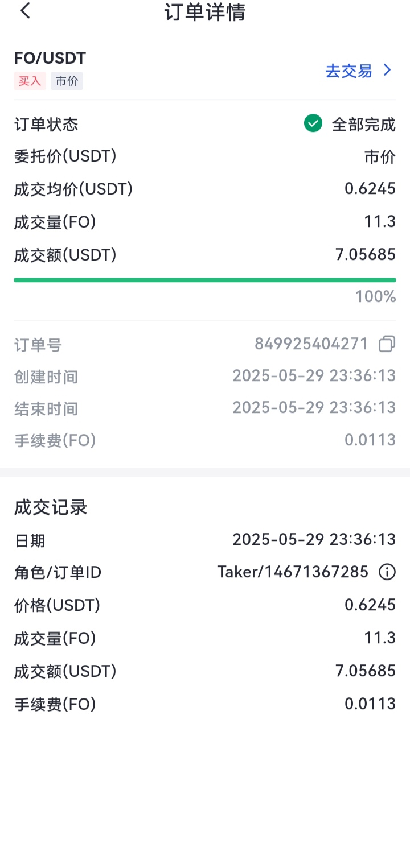The image size is (410, 868).
Task: Open Taker order ID info icon
Action: pyautogui.click(x=387, y=572)
